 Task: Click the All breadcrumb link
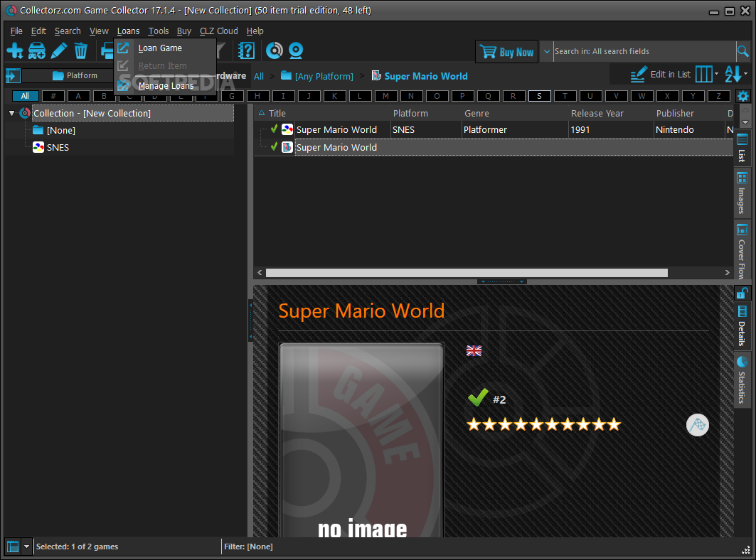(259, 76)
